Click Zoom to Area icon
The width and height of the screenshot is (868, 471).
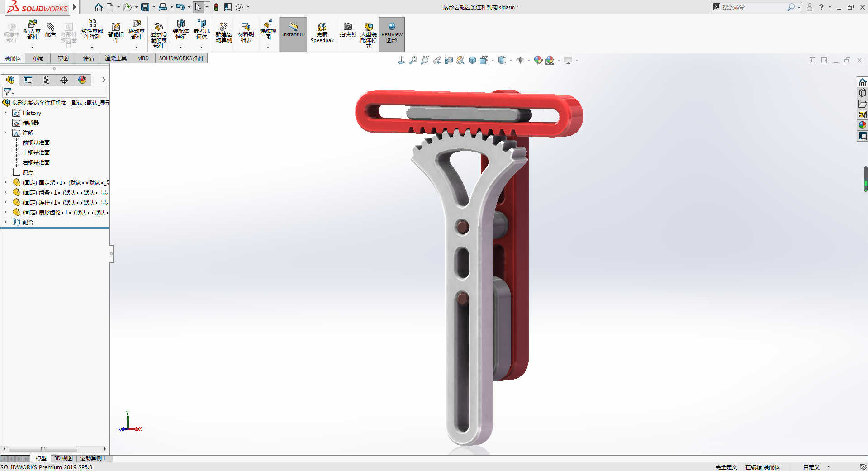pyautogui.click(x=425, y=60)
